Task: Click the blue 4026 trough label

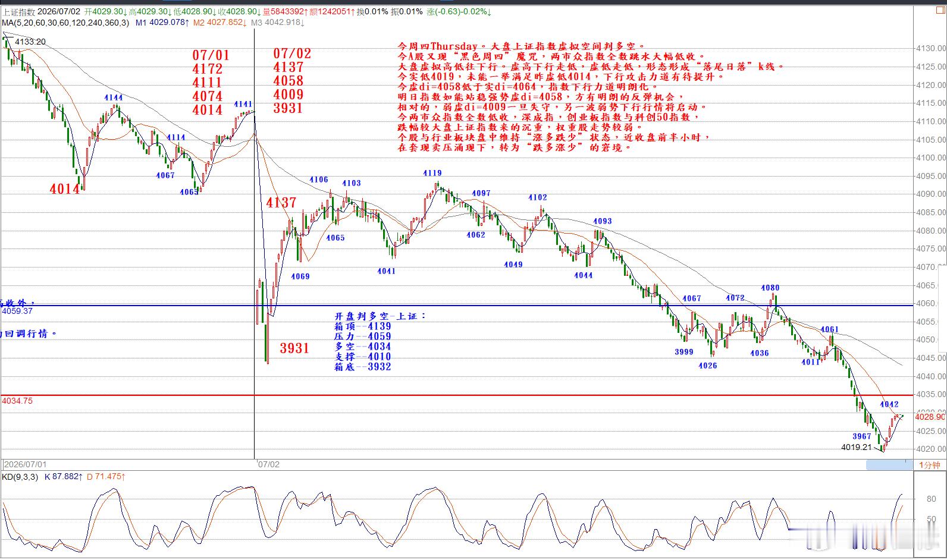Action: point(708,366)
